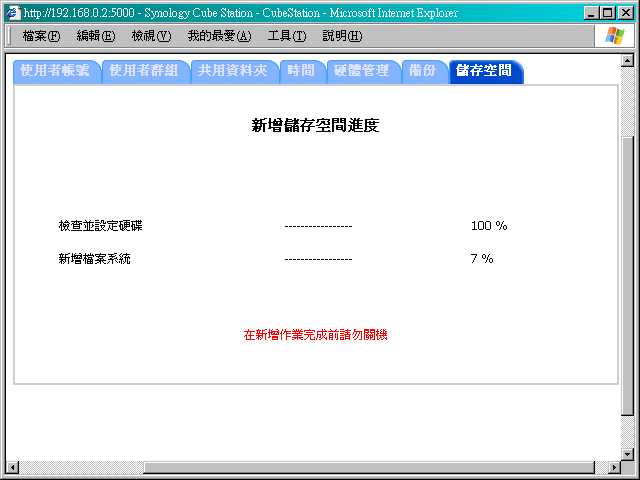Close the Internet Explorer window
640x480 pixels.
(x=625, y=13)
